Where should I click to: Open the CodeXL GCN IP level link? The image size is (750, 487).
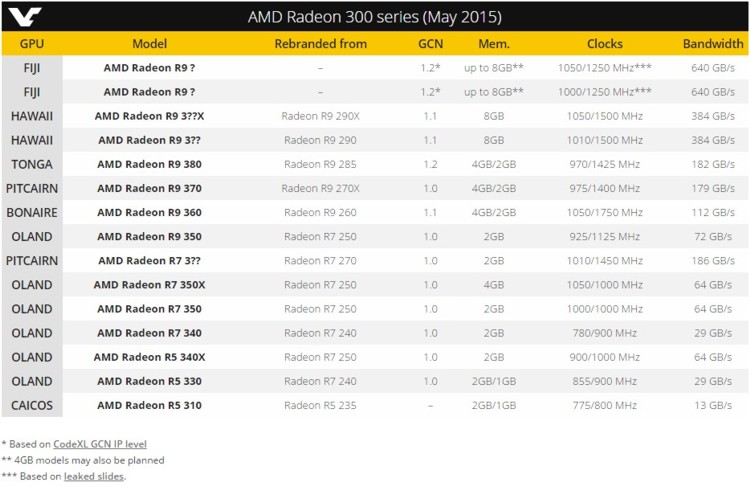pyautogui.click(x=100, y=444)
